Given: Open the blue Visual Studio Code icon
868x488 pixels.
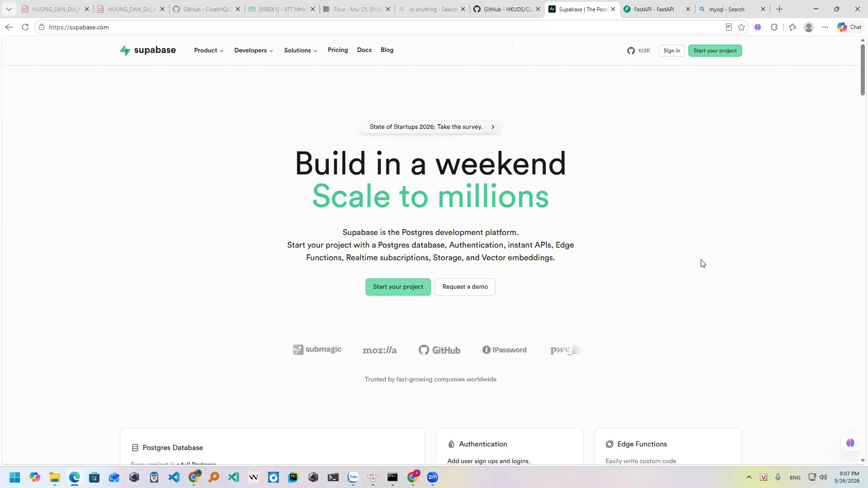Looking at the screenshot, I should (x=174, y=477).
